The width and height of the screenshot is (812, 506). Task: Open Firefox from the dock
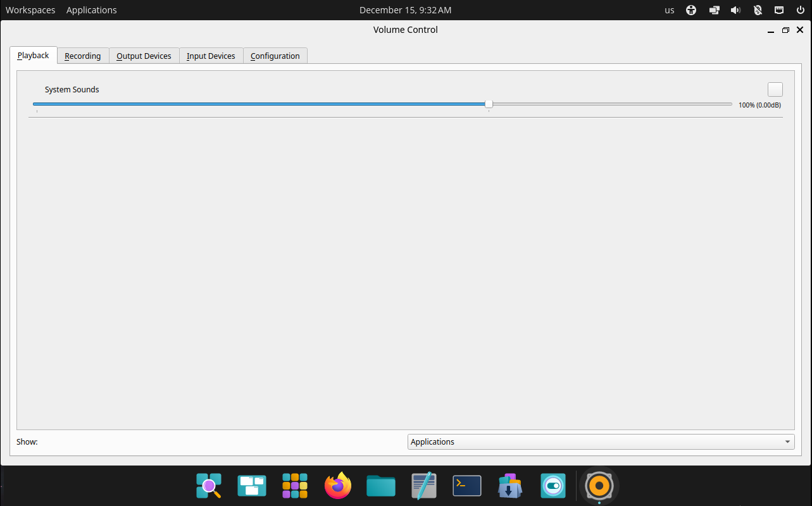(x=338, y=486)
